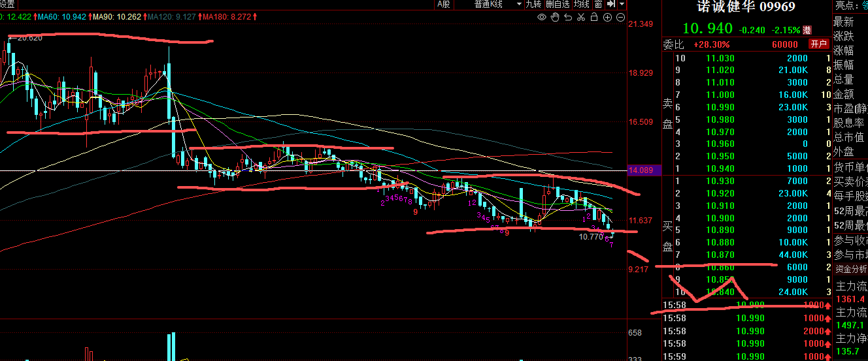The width and height of the screenshot is (868, 361).
Task: Select the MA120: 9.127 label
Action: (x=173, y=16)
